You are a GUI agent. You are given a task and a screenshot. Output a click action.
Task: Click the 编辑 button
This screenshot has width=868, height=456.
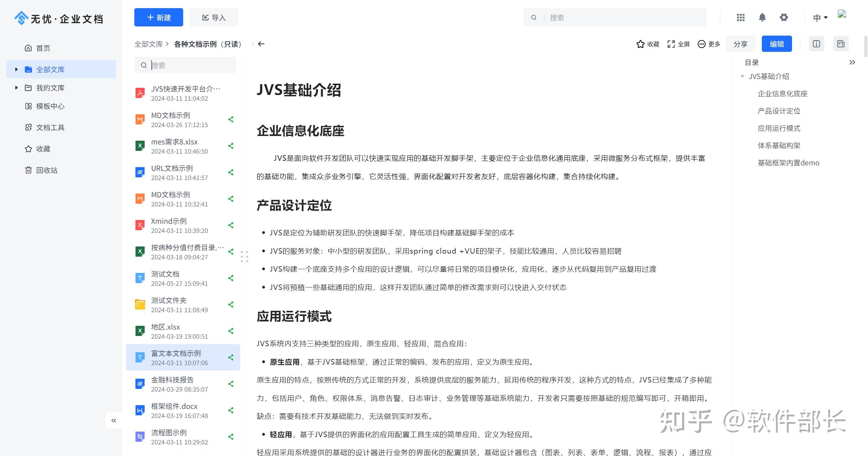[777, 44]
